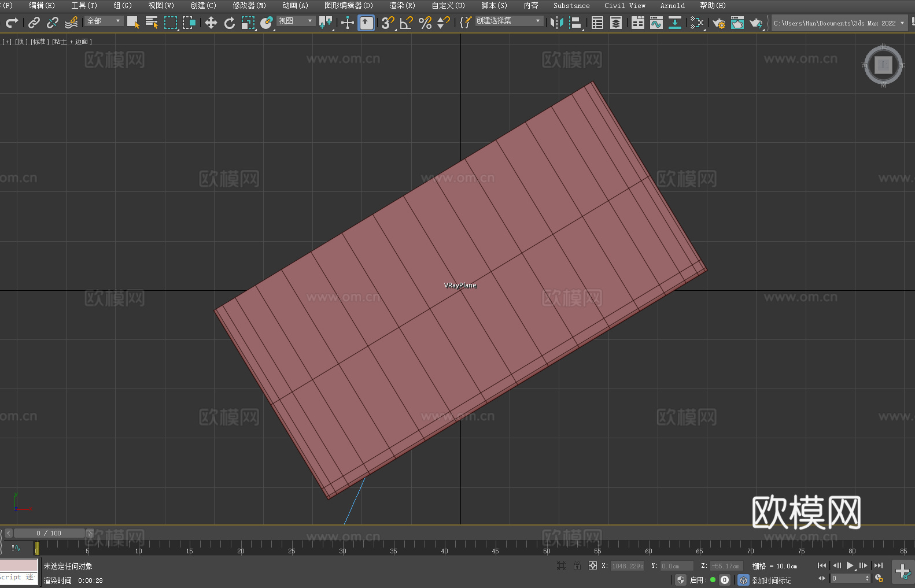Open the Rendered Frame Window

point(737,23)
